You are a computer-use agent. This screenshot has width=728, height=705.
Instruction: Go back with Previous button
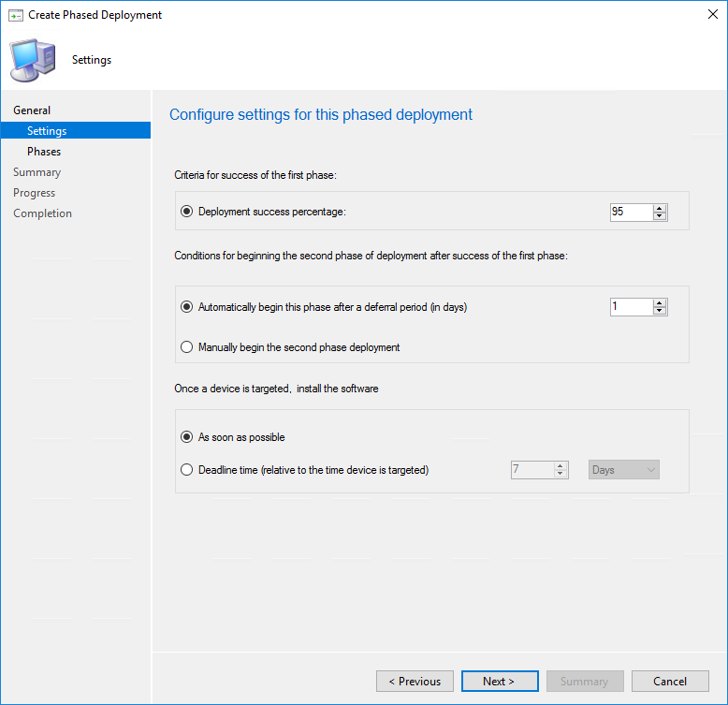tap(415, 682)
